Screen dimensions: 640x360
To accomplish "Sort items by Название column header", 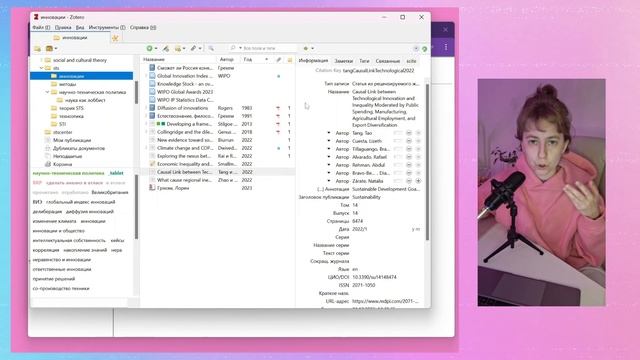I will (178, 60).
